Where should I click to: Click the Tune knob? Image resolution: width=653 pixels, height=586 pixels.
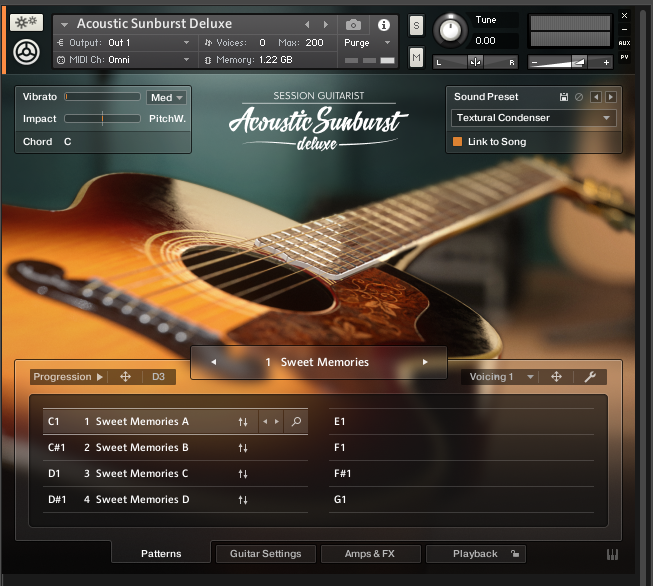(x=450, y=30)
